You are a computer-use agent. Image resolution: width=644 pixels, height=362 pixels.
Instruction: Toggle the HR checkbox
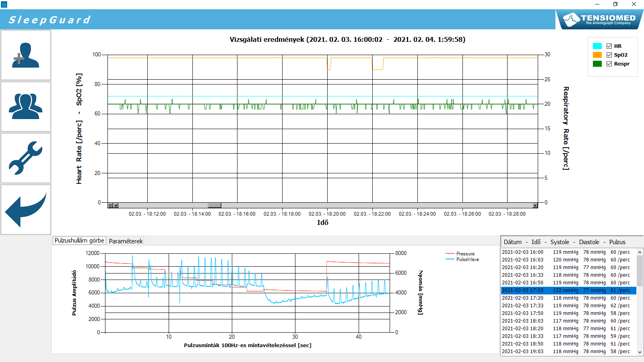click(x=609, y=46)
